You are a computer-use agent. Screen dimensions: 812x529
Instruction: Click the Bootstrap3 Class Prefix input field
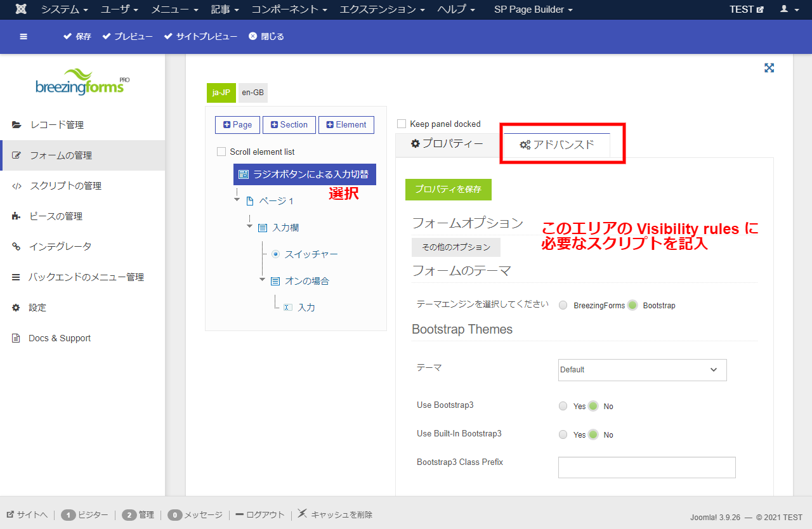(x=646, y=467)
